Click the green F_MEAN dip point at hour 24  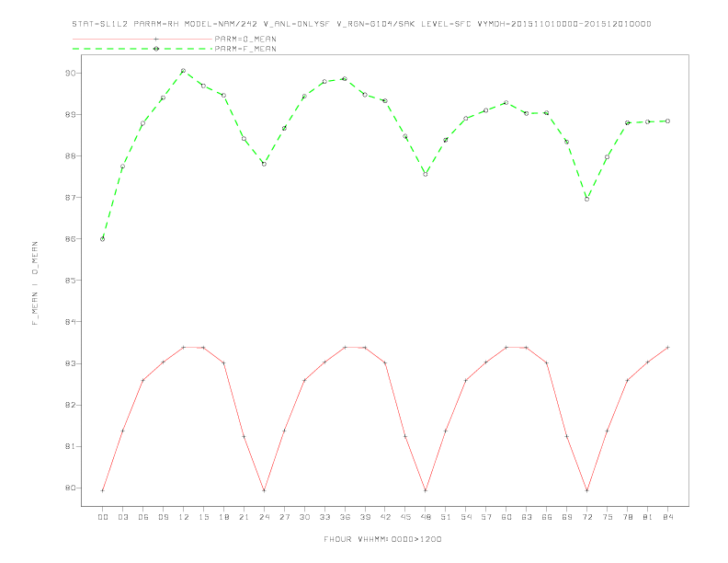(x=264, y=164)
